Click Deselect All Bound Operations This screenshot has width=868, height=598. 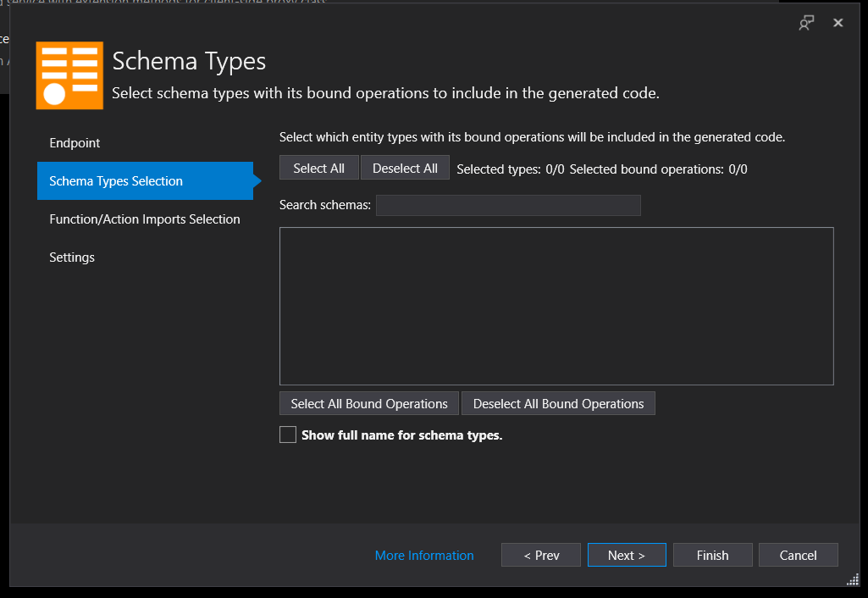[559, 404]
